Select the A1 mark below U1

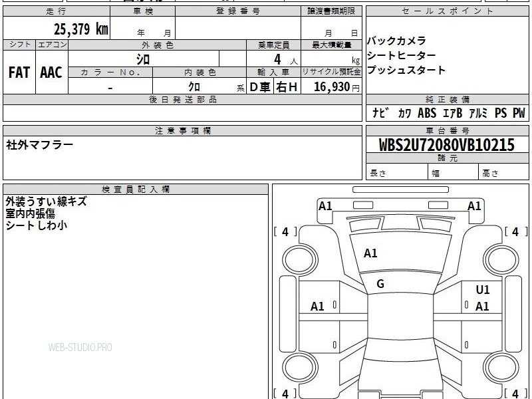(482, 307)
